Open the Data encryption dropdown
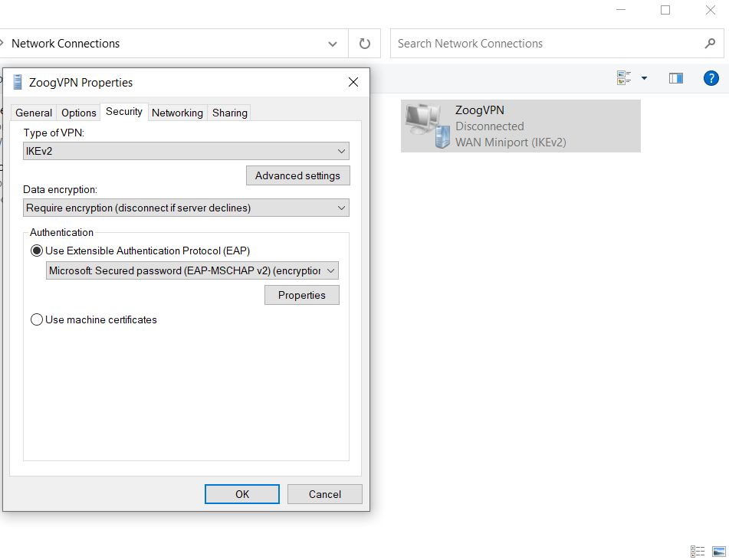The width and height of the screenshot is (729, 560). tap(186, 208)
